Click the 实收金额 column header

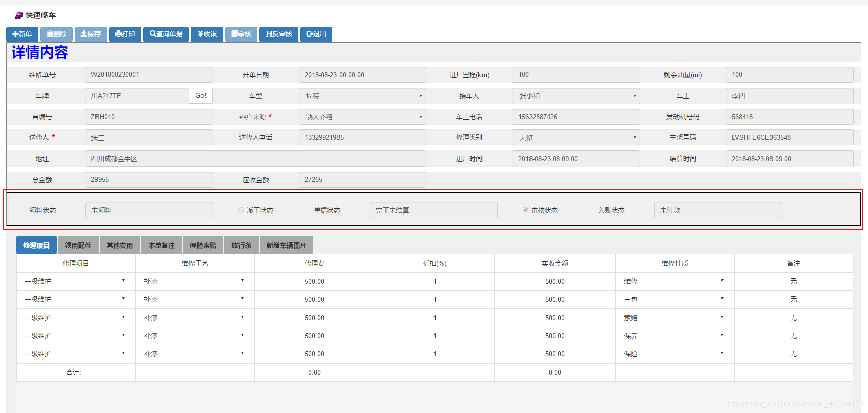[555, 263]
